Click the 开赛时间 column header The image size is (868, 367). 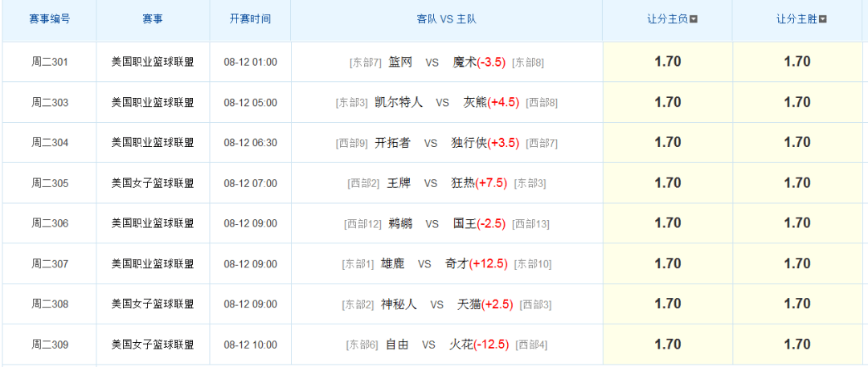click(x=250, y=18)
